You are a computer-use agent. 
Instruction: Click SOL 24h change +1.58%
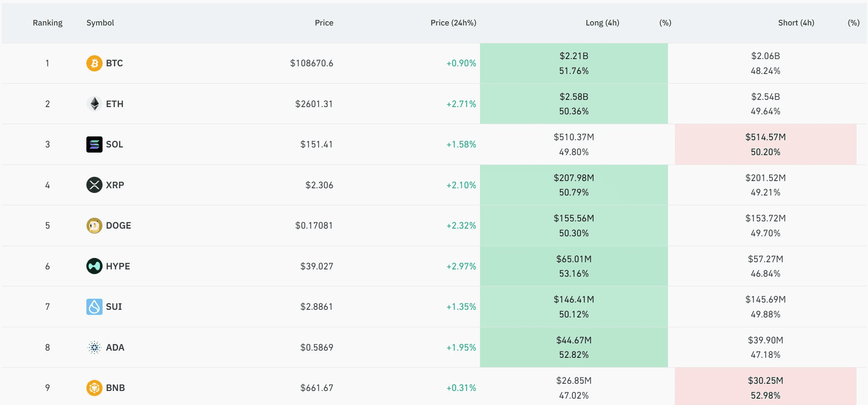pyautogui.click(x=461, y=144)
